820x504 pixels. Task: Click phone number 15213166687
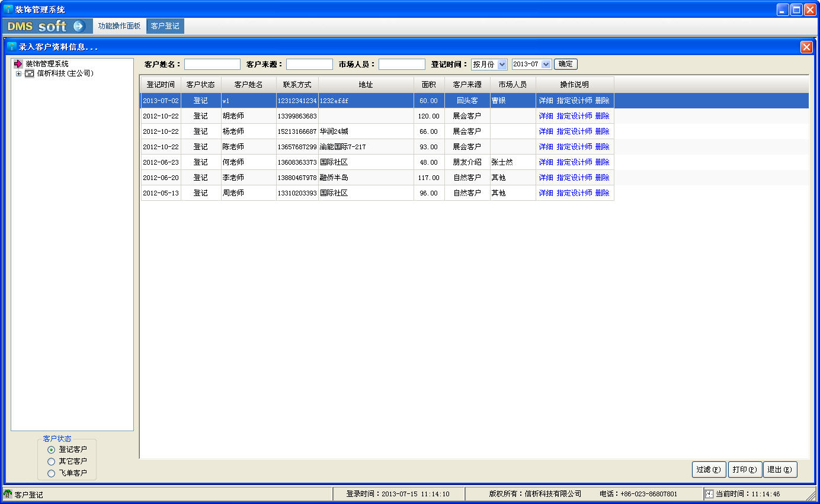[x=297, y=131]
